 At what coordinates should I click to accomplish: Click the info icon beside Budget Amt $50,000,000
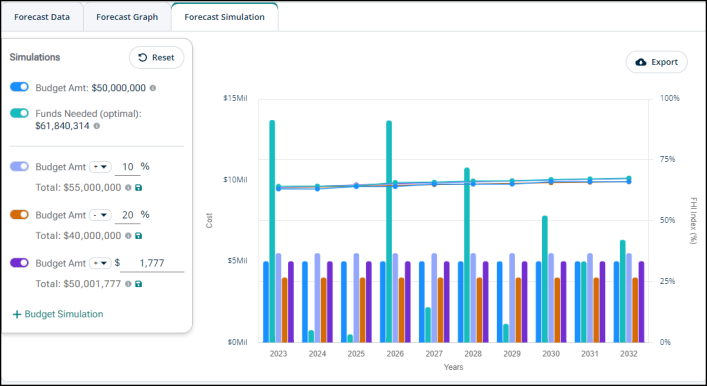click(x=153, y=88)
